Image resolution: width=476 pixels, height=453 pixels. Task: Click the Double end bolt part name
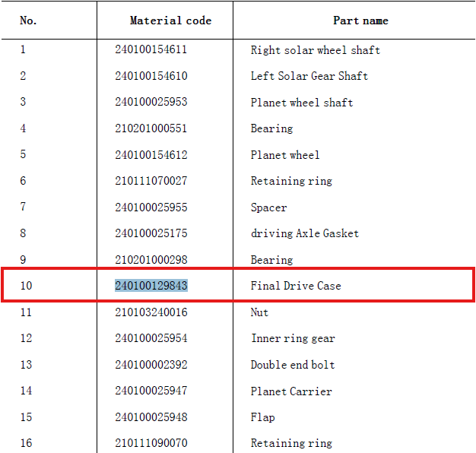click(293, 365)
